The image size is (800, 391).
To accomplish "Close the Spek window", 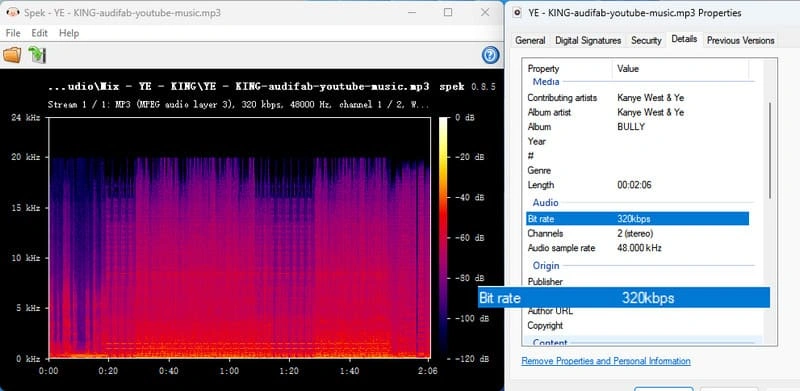I will 485,12.
